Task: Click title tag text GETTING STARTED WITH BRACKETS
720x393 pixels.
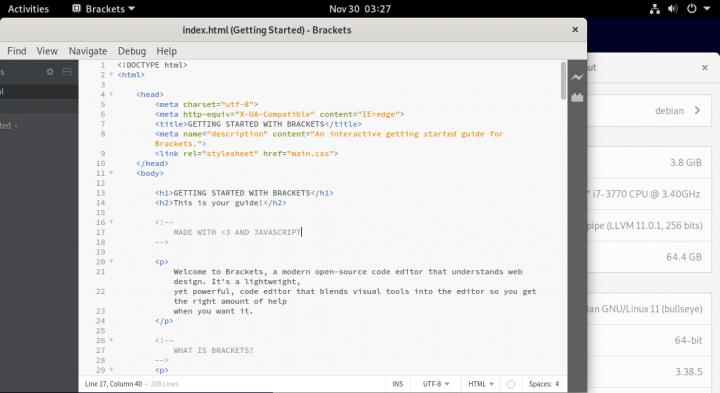Action: click(256, 124)
